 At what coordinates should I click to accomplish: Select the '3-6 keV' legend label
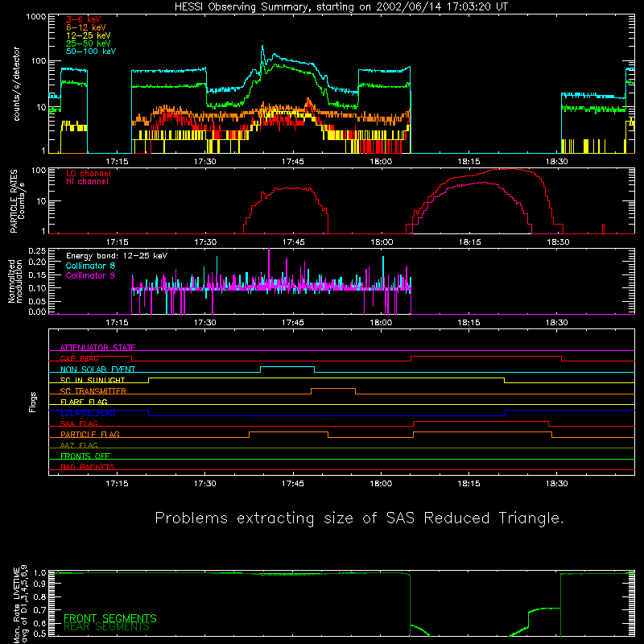(83, 19)
